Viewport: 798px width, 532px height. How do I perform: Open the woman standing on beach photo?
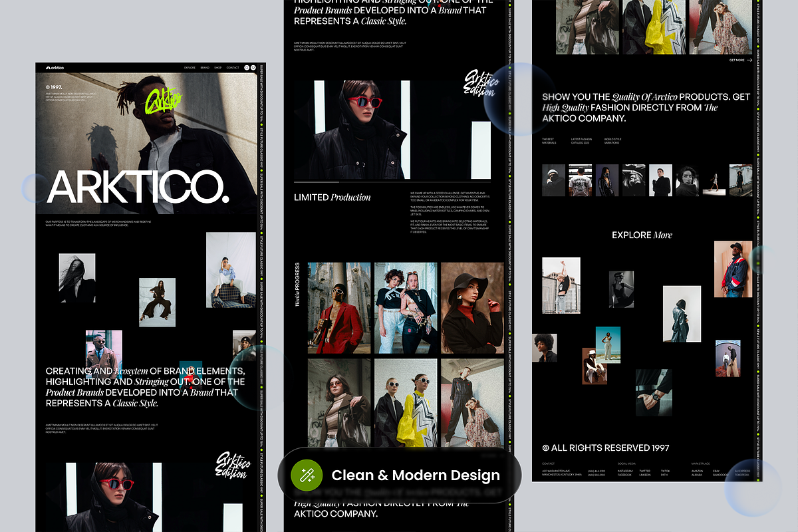(x=608, y=344)
